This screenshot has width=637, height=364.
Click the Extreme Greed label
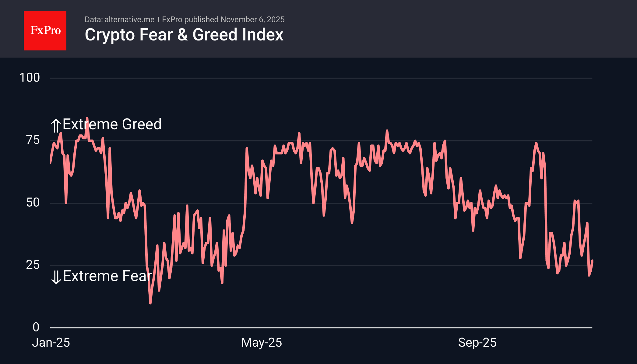[x=112, y=124]
